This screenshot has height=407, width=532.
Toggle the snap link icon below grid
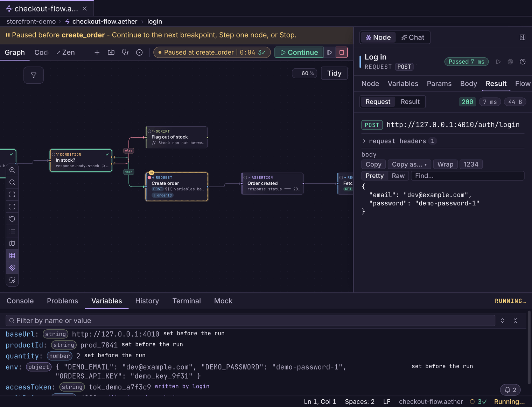point(12,268)
